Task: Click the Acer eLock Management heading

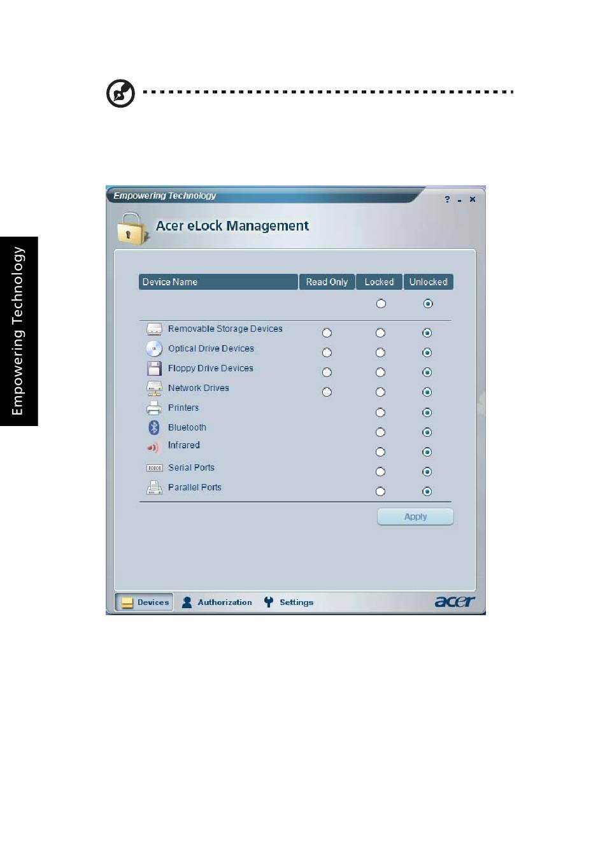Action: click(x=232, y=226)
